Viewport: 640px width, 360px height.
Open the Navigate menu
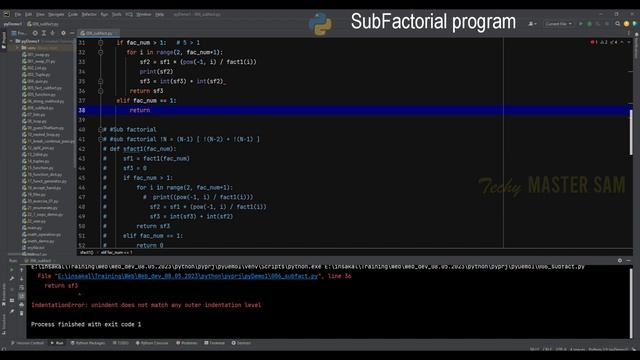56,14
